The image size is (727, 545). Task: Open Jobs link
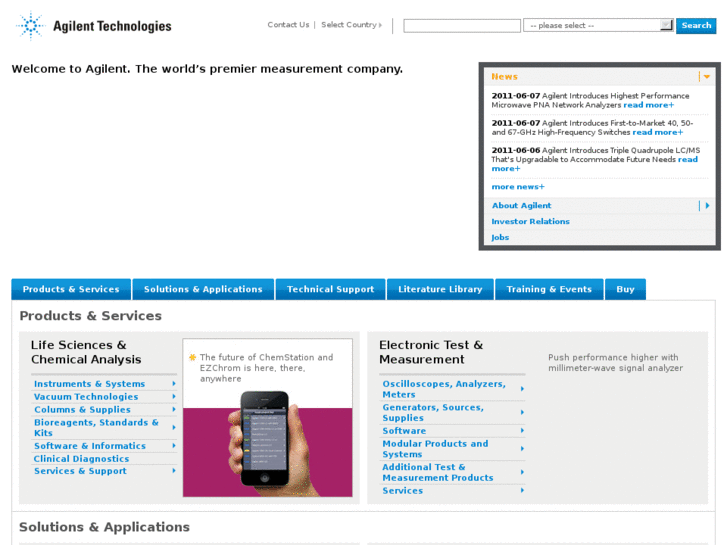[500, 237]
